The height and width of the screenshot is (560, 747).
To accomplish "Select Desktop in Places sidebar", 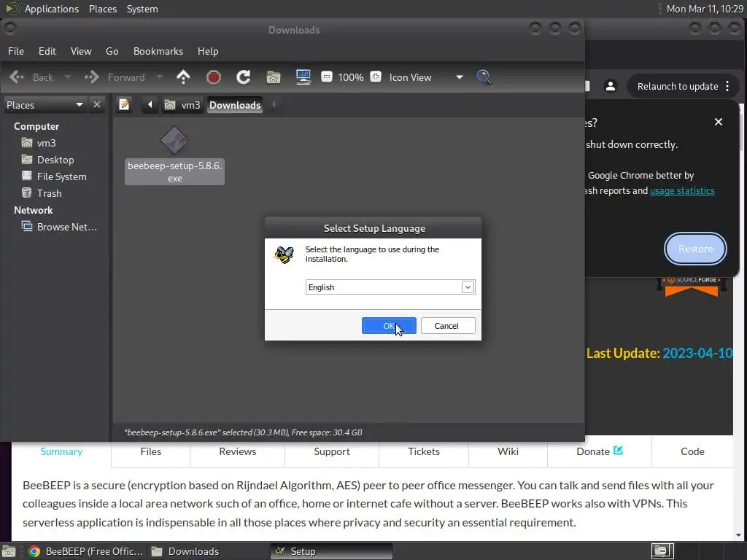I will pyautogui.click(x=55, y=160).
